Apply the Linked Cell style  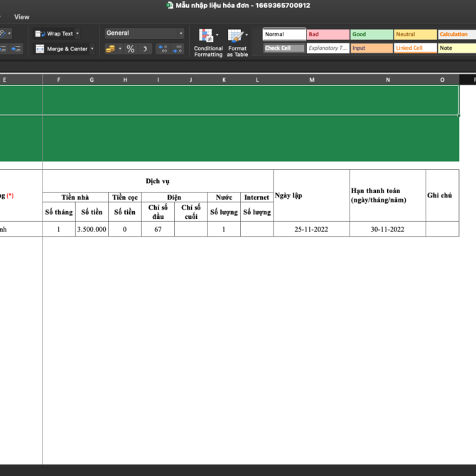pos(415,48)
